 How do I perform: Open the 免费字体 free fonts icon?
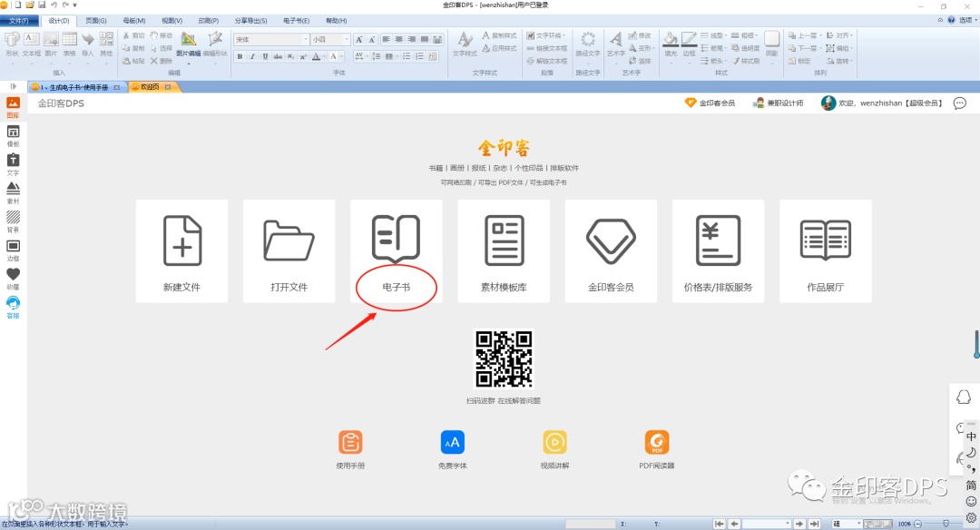(453, 448)
